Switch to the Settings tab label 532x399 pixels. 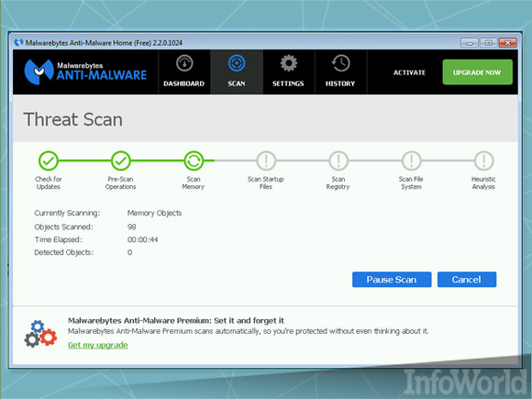(x=288, y=83)
